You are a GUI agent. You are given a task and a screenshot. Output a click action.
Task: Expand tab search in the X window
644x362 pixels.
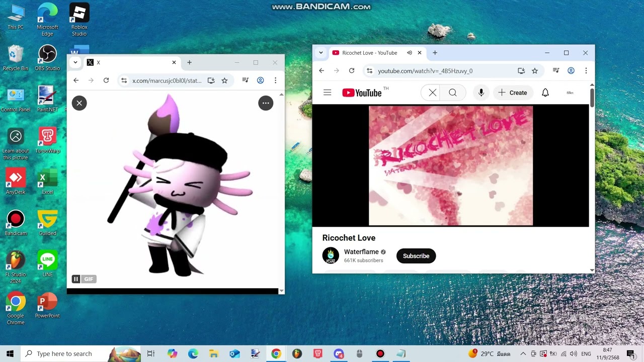[75, 62]
